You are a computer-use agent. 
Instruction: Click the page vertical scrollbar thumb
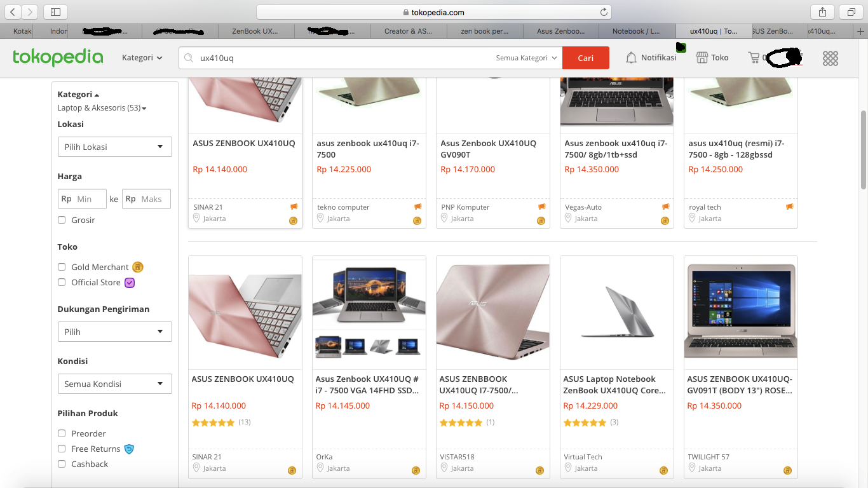click(863, 149)
